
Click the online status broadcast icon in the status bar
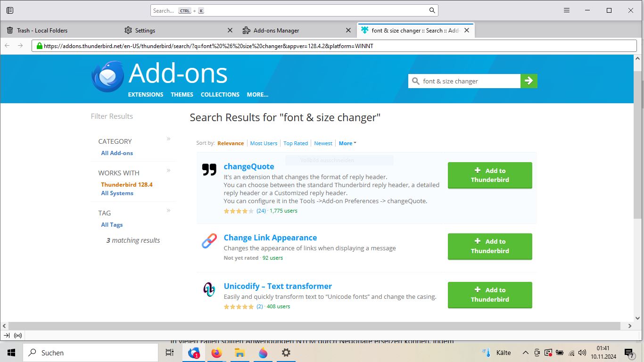pyautogui.click(x=18, y=336)
